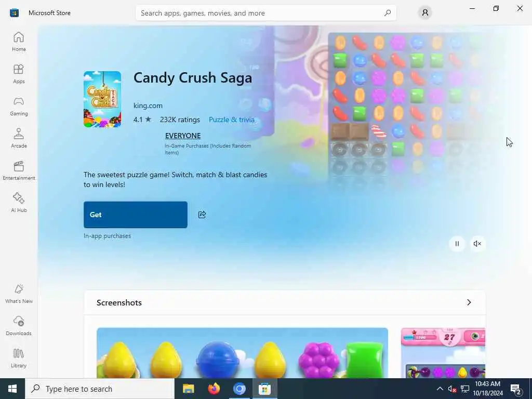
Task: Go to Apps in the sidebar
Action: coord(19,74)
